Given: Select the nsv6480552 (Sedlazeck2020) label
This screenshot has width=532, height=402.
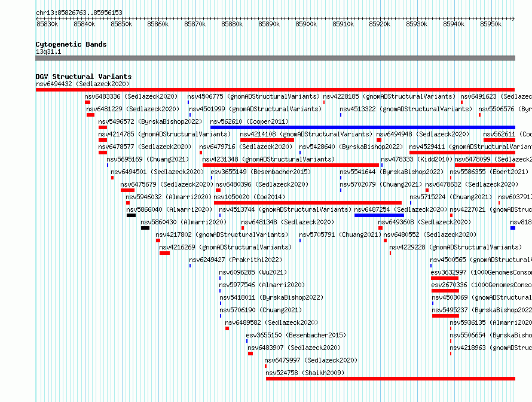Looking at the screenshot, I should (430, 234).
